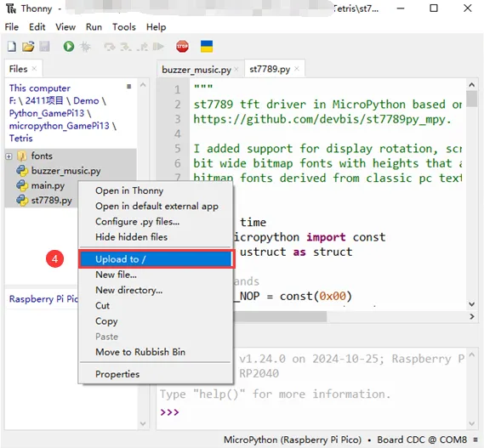The image size is (484, 448).
Task: Select main.py in file tree
Action: 48,185
